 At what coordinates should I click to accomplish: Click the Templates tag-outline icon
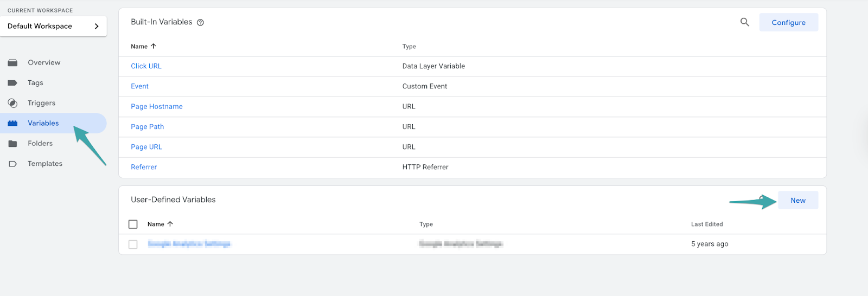(x=12, y=164)
